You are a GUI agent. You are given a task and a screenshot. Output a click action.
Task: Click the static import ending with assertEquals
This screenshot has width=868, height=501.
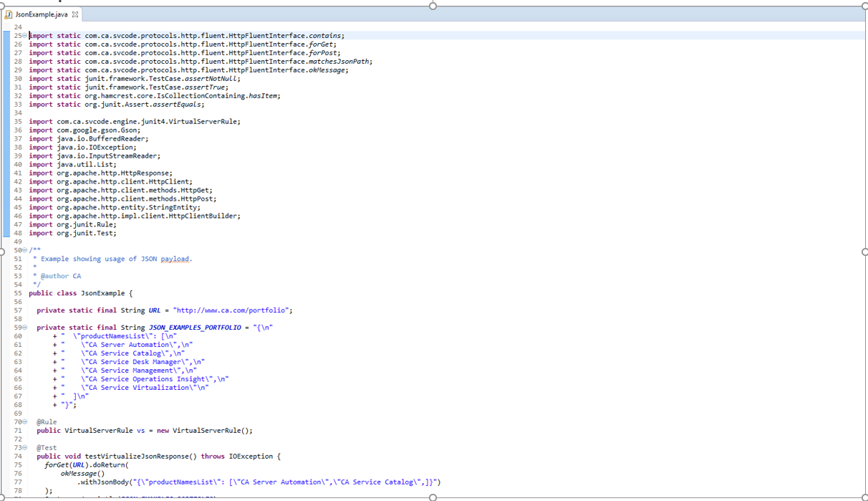point(117,104)
